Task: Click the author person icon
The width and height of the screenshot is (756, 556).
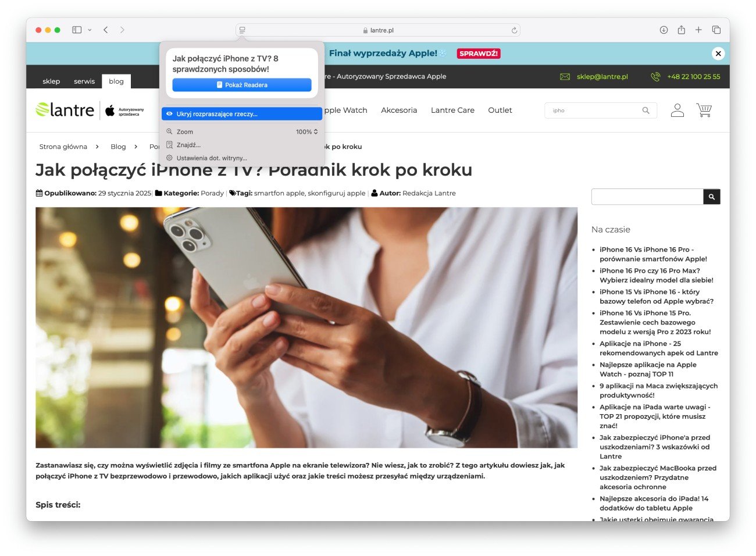Action: click(x=375, y=193)
